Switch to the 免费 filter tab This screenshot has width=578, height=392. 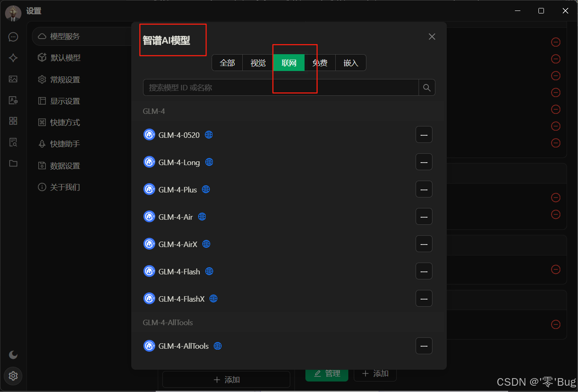tap(320, 63)
